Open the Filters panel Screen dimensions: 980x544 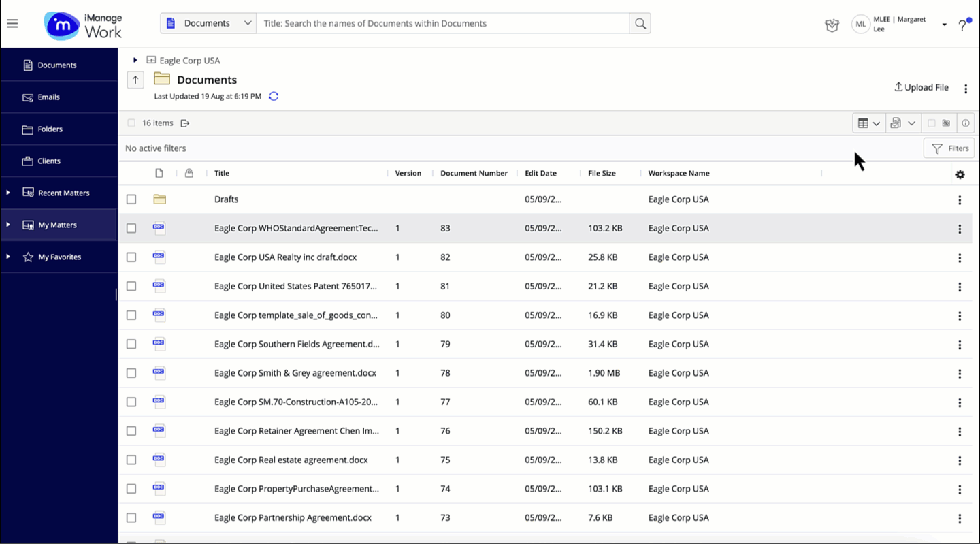[949, 148]
